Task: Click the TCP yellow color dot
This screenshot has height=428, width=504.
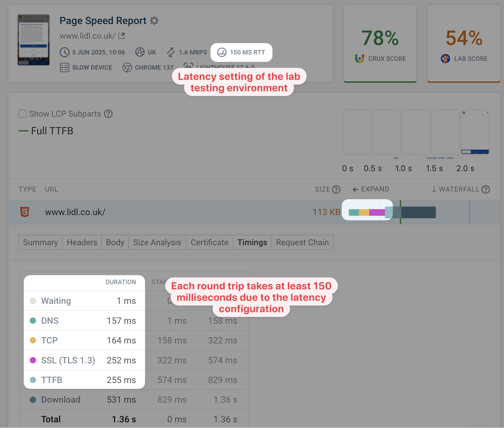Action: coord(33,340)
